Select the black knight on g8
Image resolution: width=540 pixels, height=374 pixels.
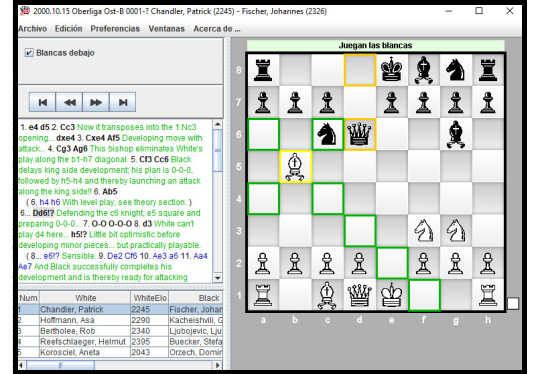pos(456,70)
